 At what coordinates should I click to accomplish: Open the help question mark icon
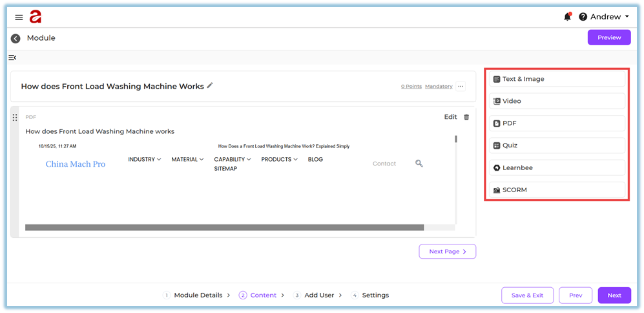tap(583, 17)
